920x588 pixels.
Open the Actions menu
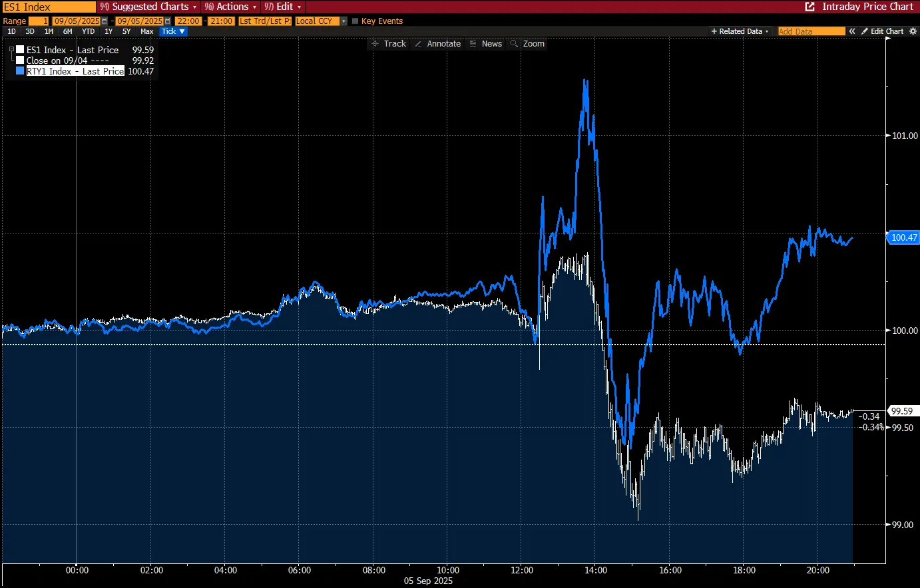pyautogui.click(x=230, y=7)
